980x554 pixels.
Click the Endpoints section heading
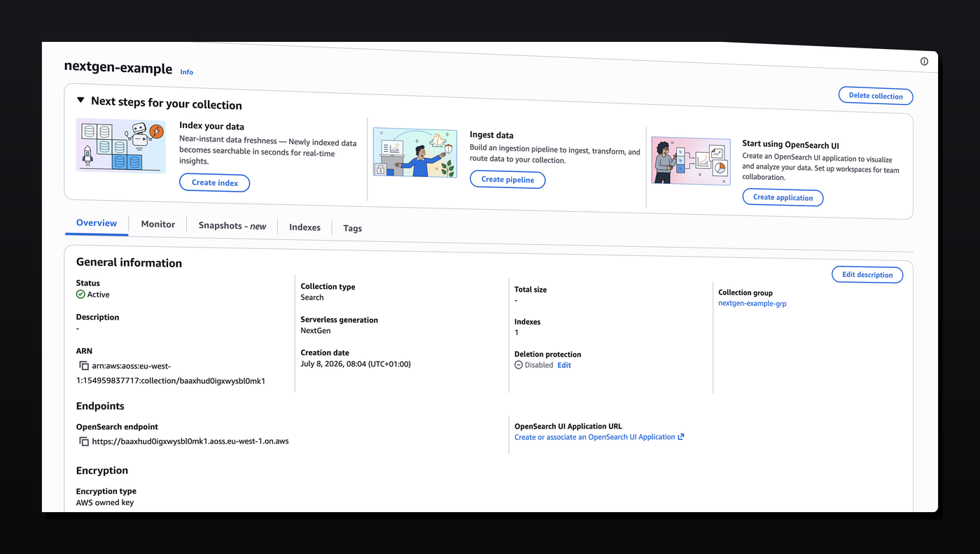click(x=100, y=406)
